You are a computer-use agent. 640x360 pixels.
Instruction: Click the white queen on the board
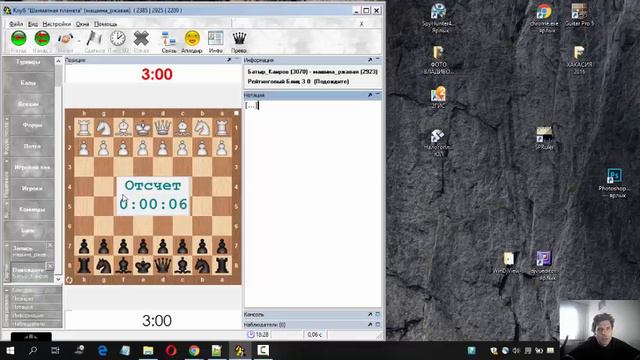pyautogui.click(x=162, y=128)
